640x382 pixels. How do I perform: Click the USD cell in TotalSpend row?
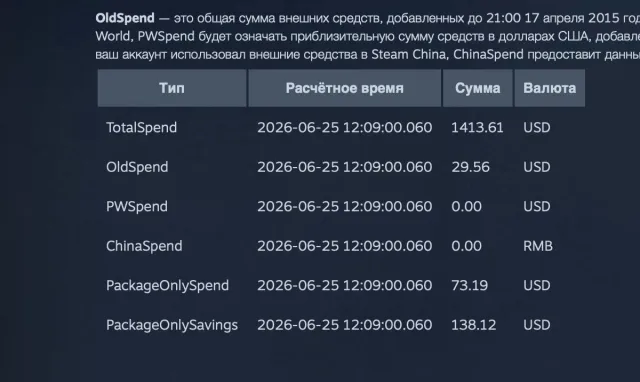(537, 128)
